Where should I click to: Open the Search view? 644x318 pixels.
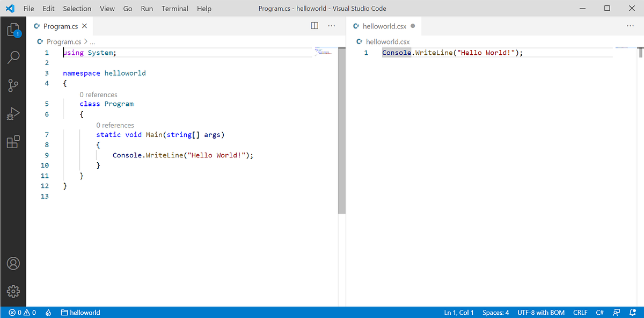pyautogui.click(x=13, y=57)
